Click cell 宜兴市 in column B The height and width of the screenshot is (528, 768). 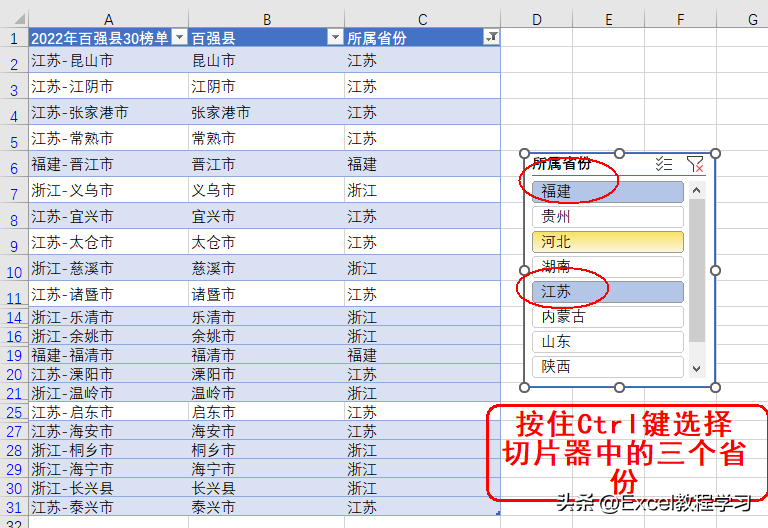266,216
